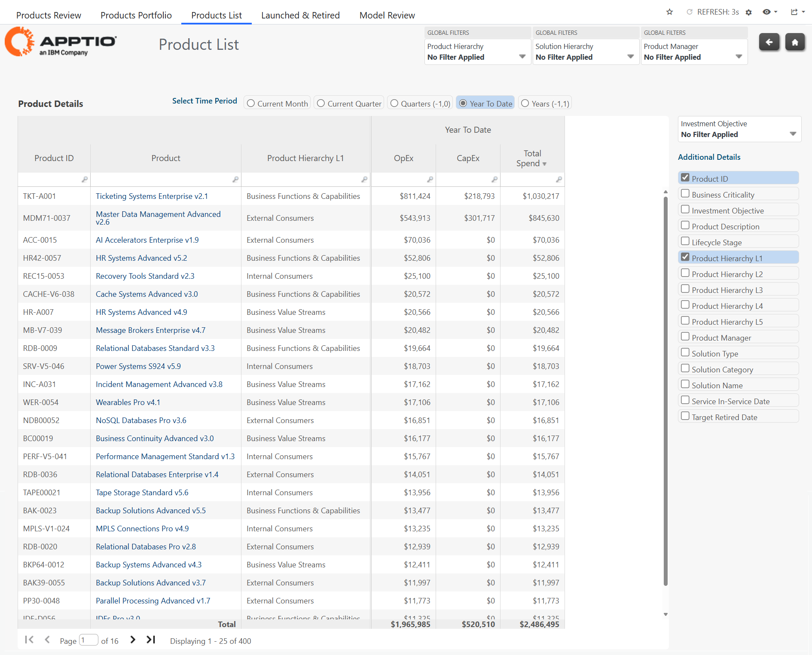This screenshot has width=812, height=655.
Task: Click the favorite star icon
Action: click(x=669, y=12)
